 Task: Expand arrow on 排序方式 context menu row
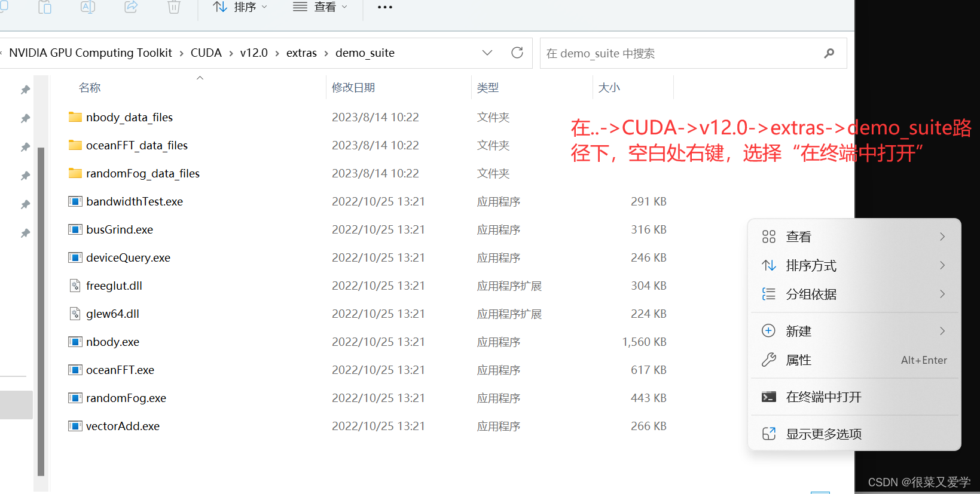(x=942, y=265)
